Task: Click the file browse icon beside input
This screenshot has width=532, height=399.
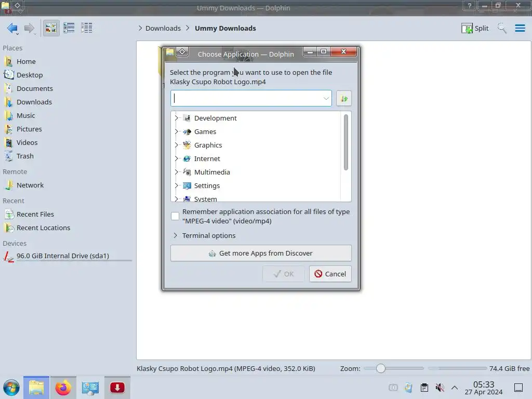Action: [344, 98]
